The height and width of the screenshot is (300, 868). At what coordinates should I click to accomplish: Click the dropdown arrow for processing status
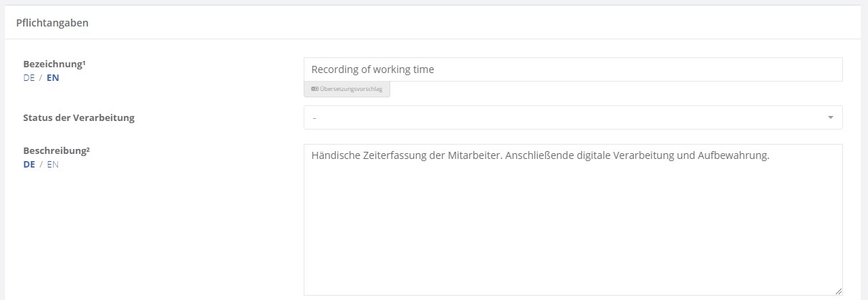coord(830,117)
